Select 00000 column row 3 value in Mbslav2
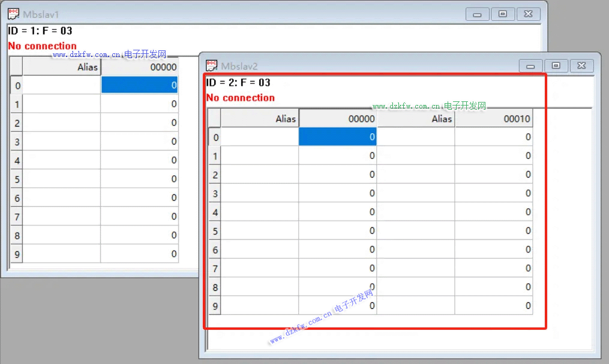Screen dimensions: 609x364 pos(338,193)
